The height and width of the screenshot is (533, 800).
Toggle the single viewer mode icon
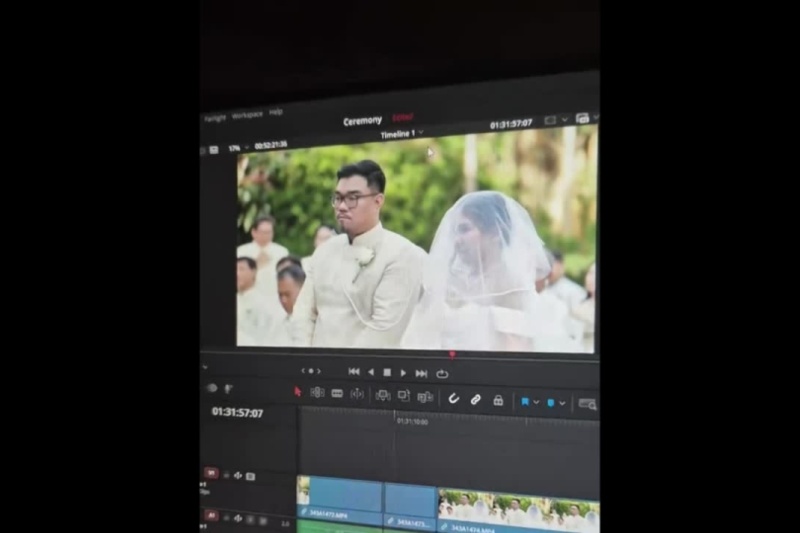(550, 120)
